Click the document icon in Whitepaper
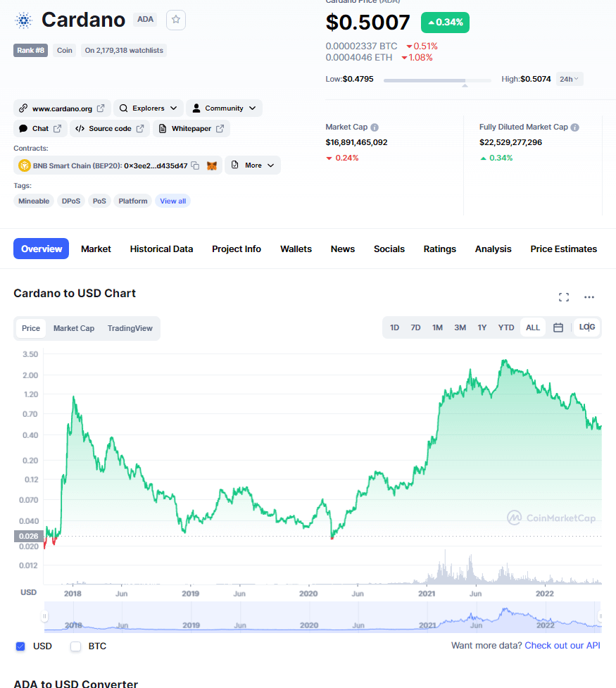Image resolution: width=616 pixels, height=688 pixels. 163,129
